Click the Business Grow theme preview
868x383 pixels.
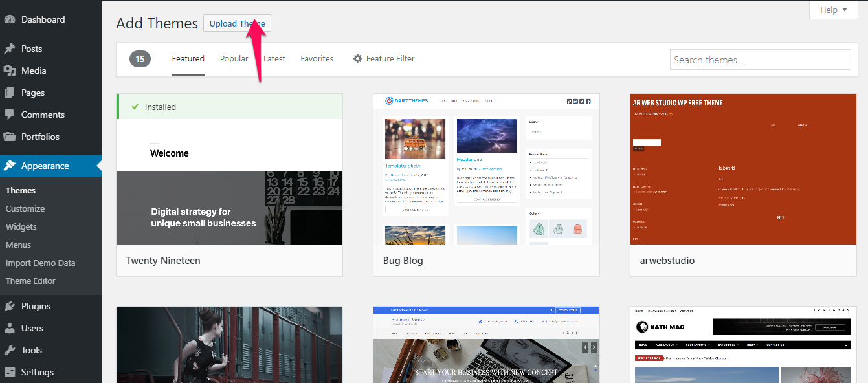(487, 345)
